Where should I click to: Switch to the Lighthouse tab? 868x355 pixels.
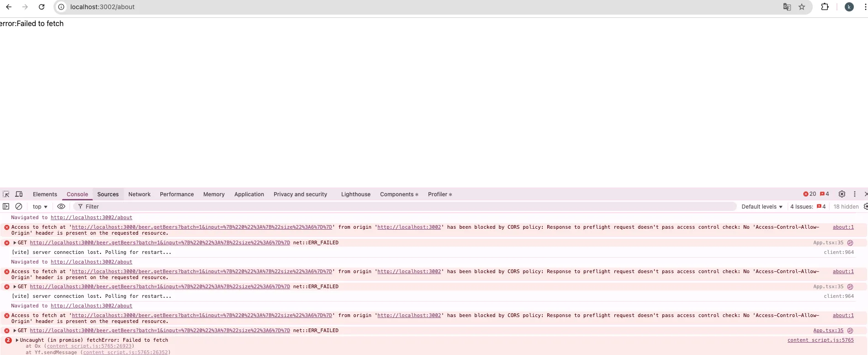pos(355,194)
